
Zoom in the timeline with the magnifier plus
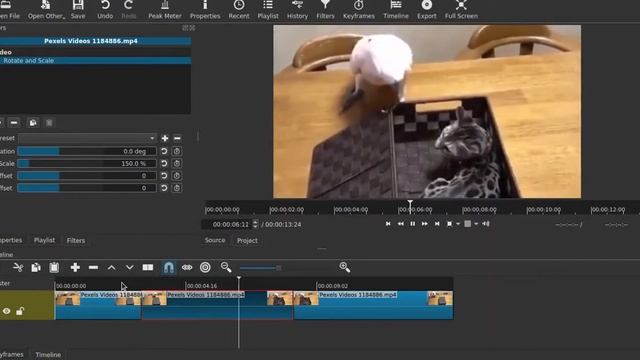(x=344, y=267)
